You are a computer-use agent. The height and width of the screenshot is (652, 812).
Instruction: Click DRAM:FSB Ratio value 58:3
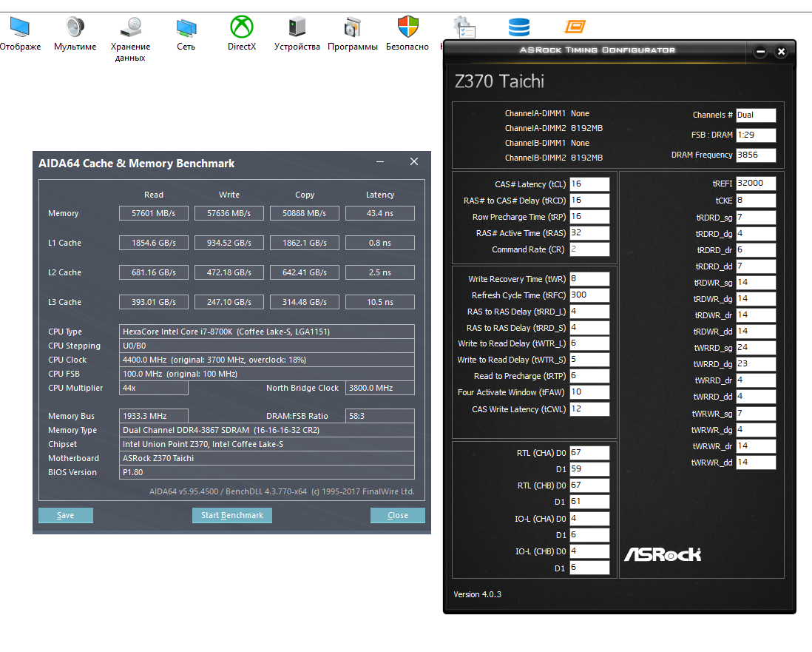click(x=380, y=416)
